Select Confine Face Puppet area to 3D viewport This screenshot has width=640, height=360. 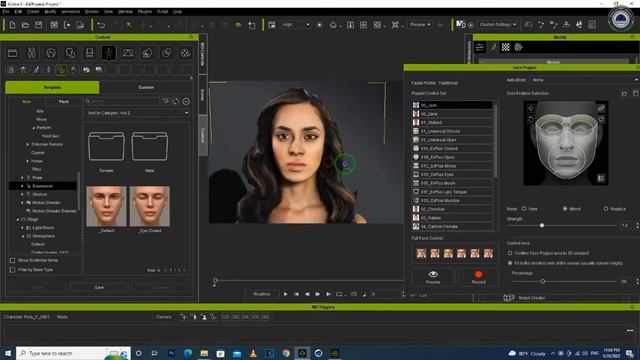[x=510, y=253]
